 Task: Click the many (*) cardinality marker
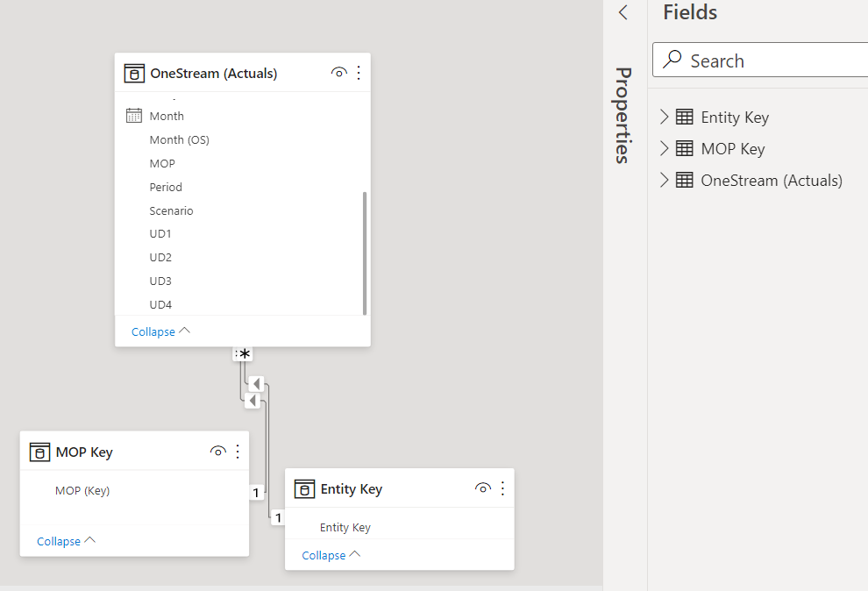243,353
